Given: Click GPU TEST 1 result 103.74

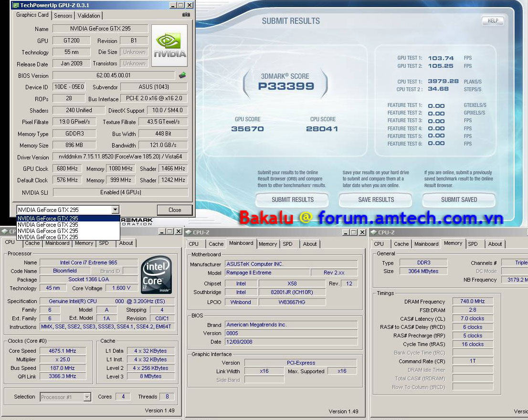Looking at the screenshot, I should click(x=441, y=58).
